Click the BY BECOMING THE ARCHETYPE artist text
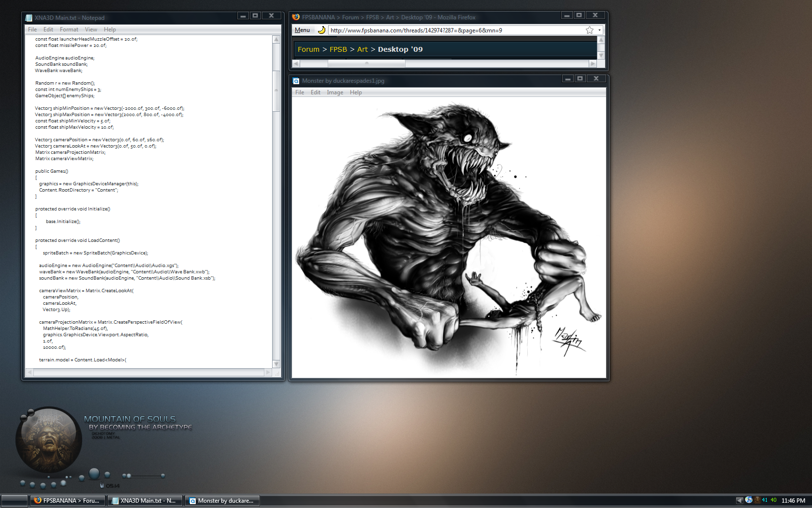Screen dimensions: 812x508 pyautogui.click(x=140, y=427)
